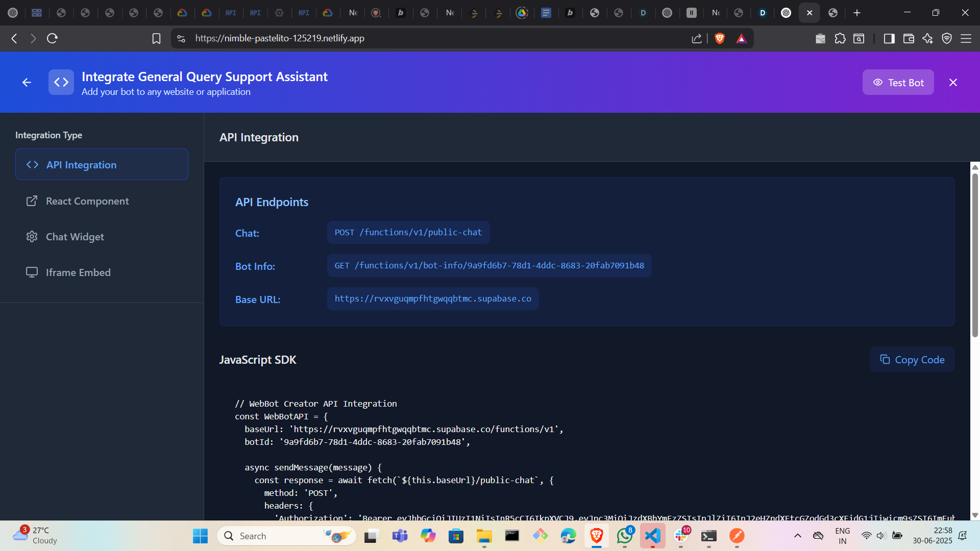This screenshot has height=551, width=980.
Task: Open the browser hamburger menu
Action: click(966, 38)
